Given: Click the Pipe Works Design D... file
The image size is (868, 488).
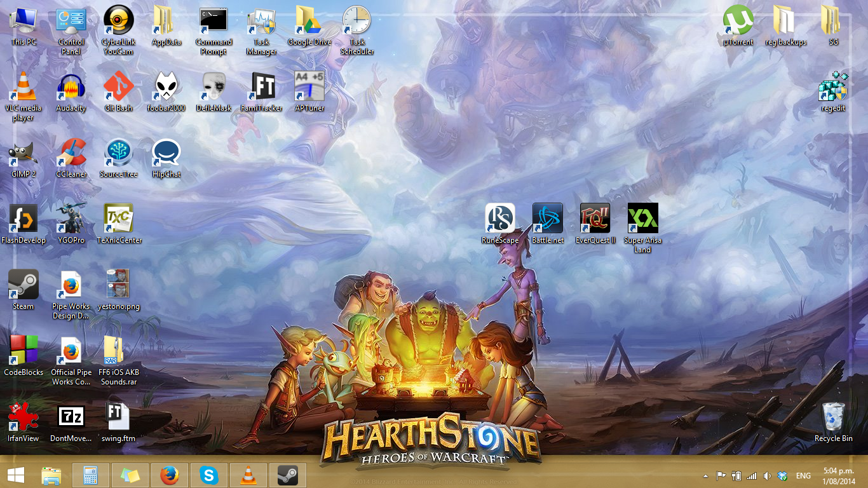Looking at the screenshot, I should pos(71,295).
